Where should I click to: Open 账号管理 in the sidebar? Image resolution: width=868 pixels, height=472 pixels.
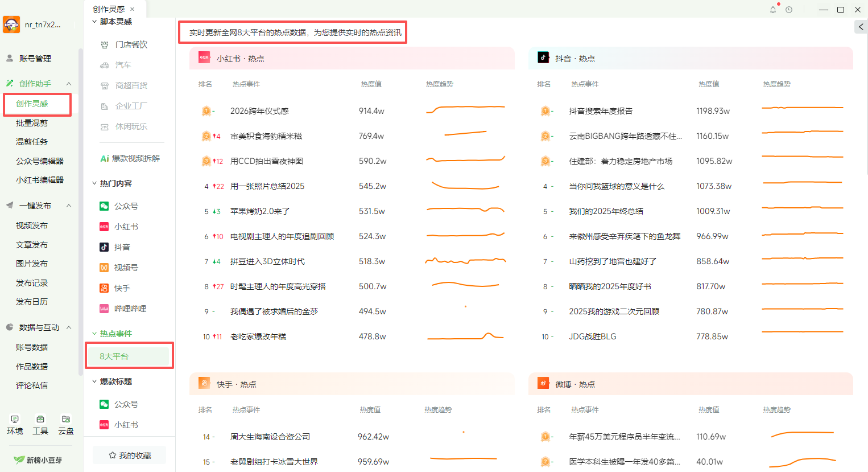point(35,59)
